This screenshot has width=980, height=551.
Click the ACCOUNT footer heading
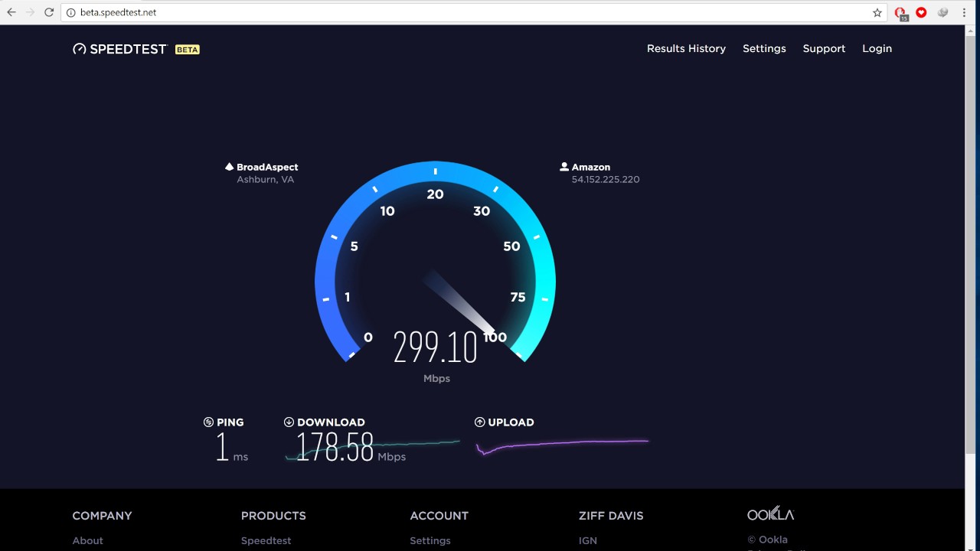click(439, 516)
